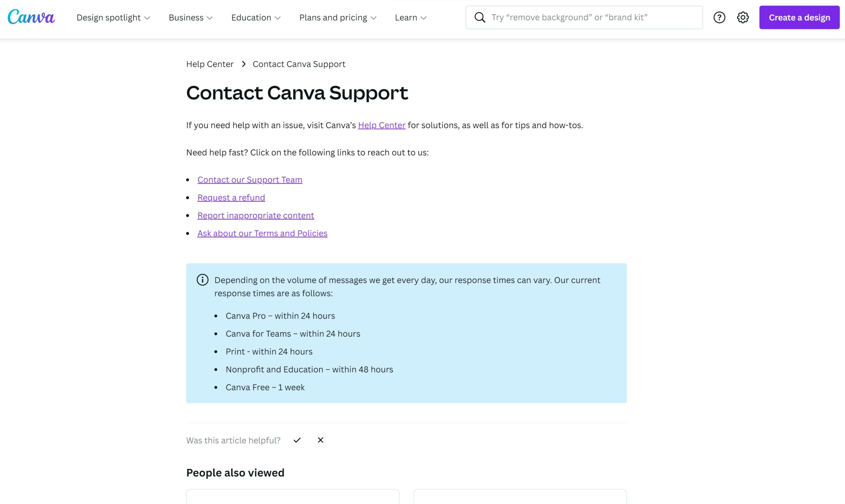Image resolution: width=845 pixels, height=504 pixels.
Task: Click the Contact our Support Team link
Action: coord(250,180)
